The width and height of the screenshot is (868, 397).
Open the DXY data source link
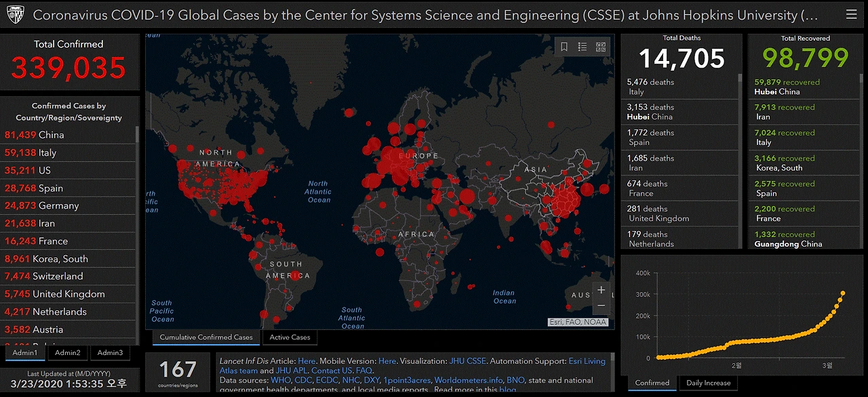click(372, 380)
